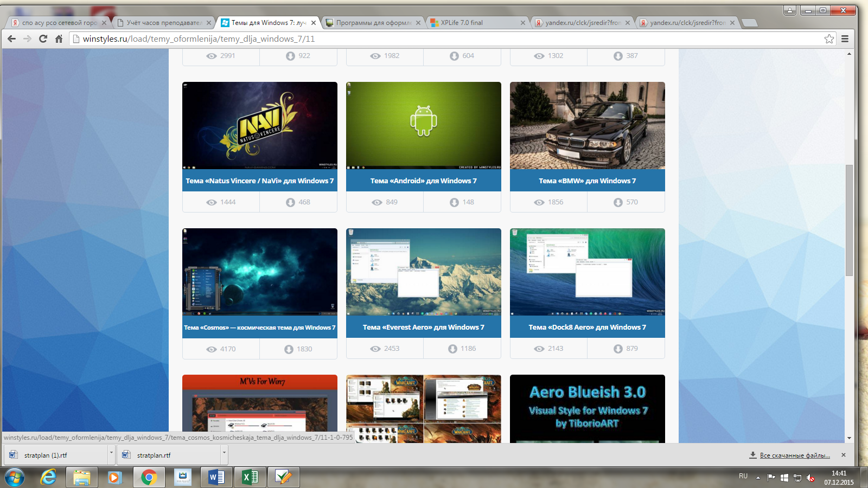
Task: Switch to the first yandex.ru/clck tab
Action: pos(583,23)
